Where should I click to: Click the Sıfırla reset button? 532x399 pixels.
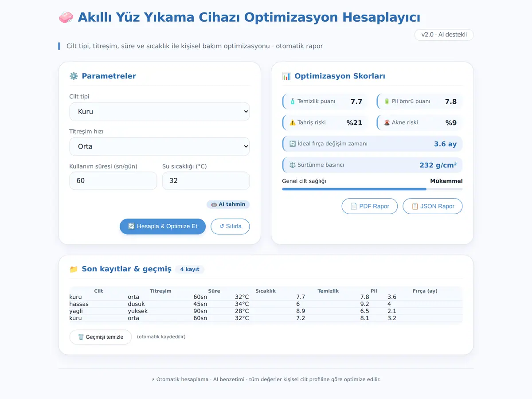click(x=230, y=227)
